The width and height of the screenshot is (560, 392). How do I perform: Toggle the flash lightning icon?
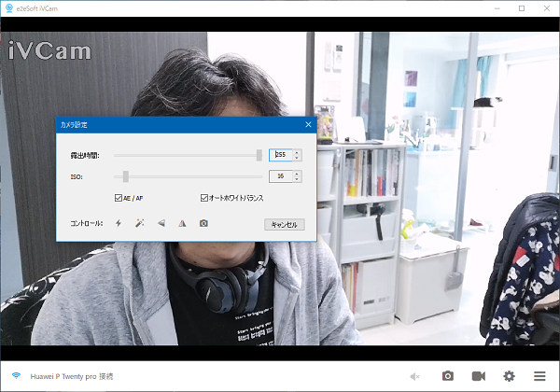pos(119,223)
